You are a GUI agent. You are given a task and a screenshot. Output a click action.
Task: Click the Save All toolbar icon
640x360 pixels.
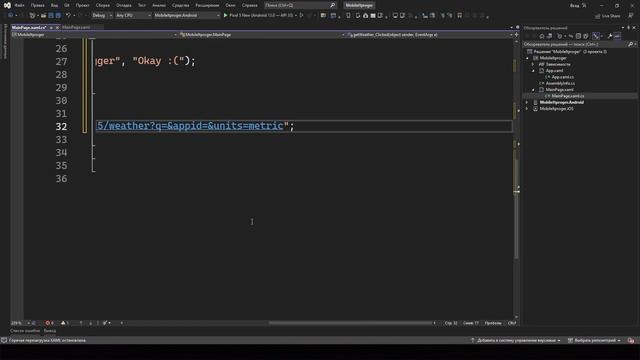click(58, 16)
